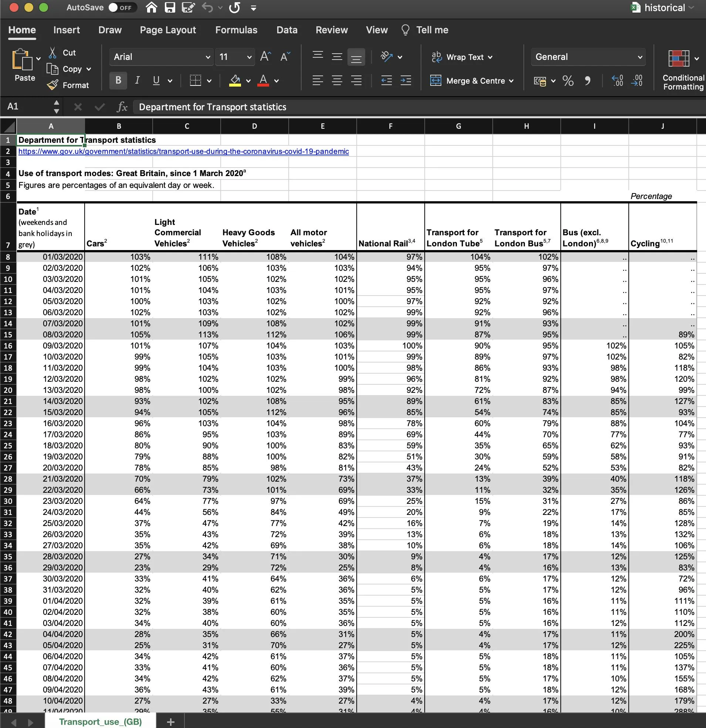Click the Format painter brush icon
Screen dimensions: 706x728
pos(53,85)
